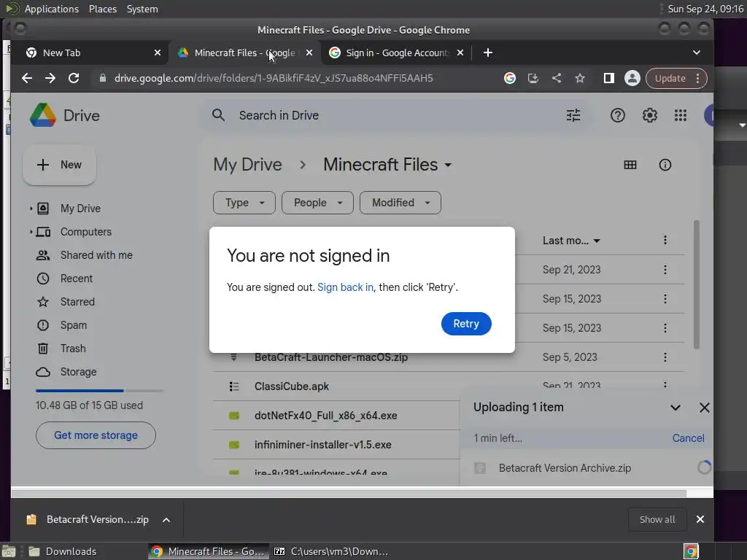This screenshot has width=747, height=560.
Task: Open Chrome side panel icon
Action: pos(609,78)
